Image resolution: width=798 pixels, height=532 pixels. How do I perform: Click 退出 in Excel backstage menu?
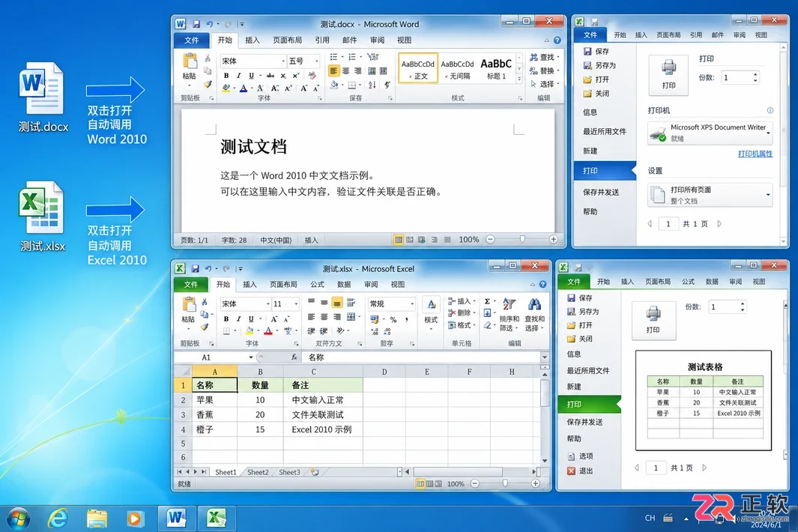pos(581,471)
